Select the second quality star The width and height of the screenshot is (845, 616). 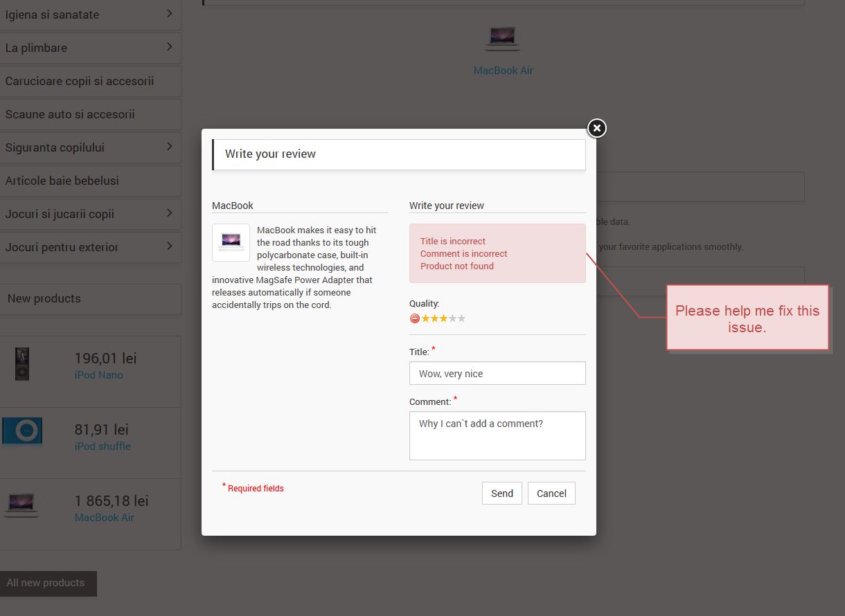435,318
